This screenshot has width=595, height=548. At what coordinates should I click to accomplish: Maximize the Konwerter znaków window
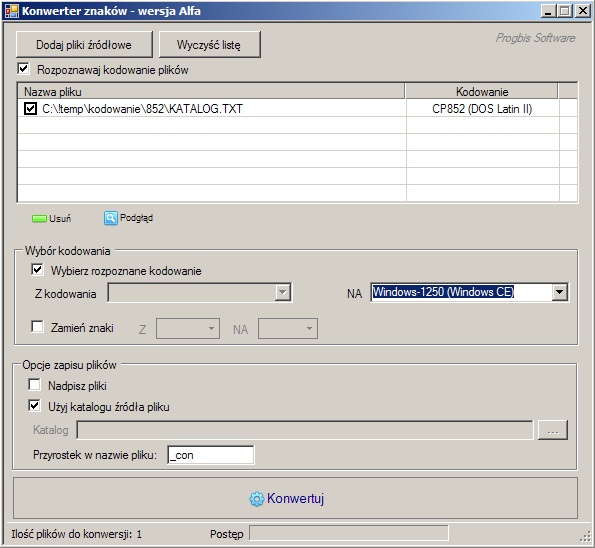tap(565, 11)
